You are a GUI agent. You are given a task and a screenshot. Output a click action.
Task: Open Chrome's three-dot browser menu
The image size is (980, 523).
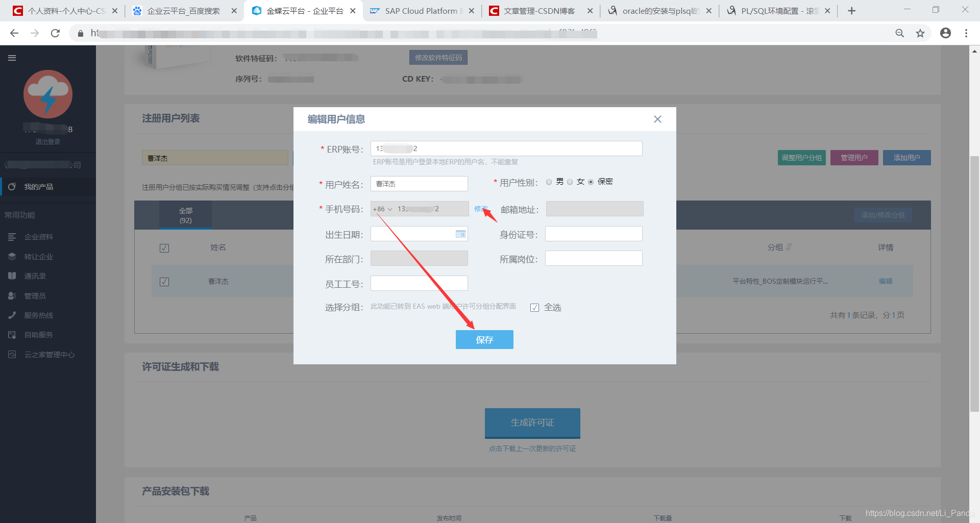966,33
